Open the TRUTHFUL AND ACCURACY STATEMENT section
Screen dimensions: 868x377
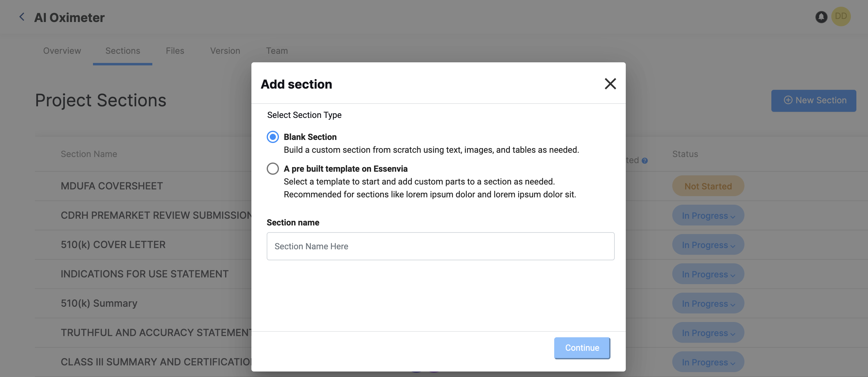(x=156, y=333)
